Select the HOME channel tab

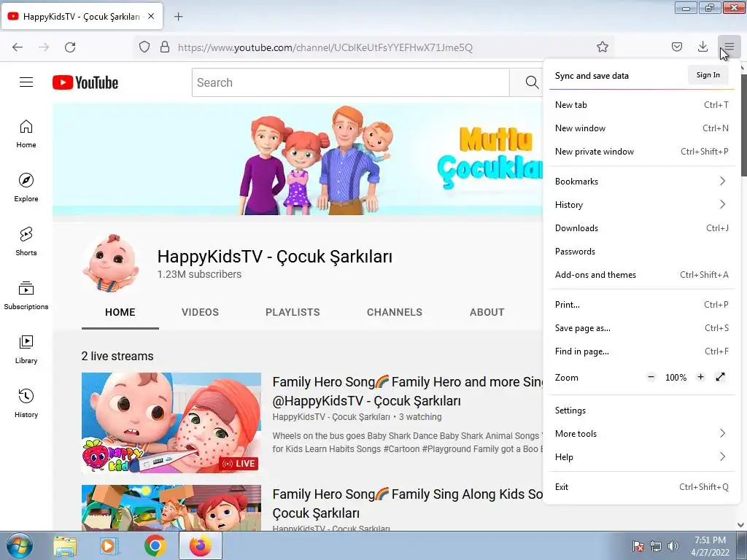point(120,312)
